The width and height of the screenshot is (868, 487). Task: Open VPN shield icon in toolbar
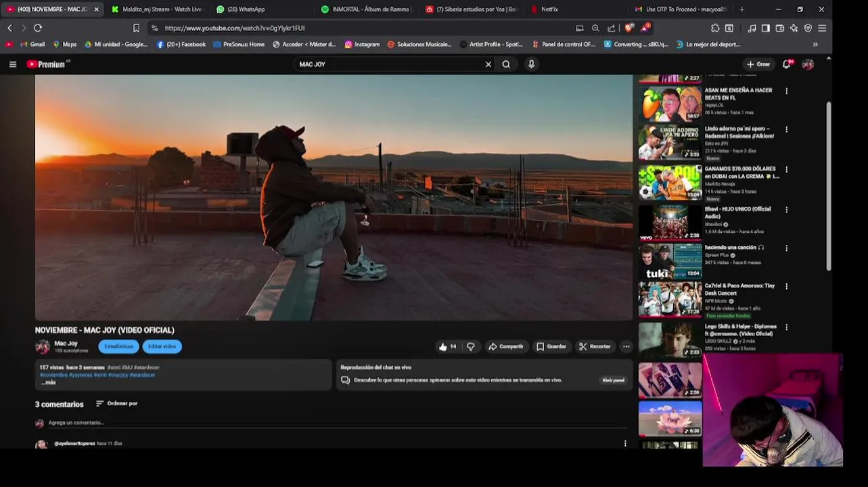tap(808, 28)
